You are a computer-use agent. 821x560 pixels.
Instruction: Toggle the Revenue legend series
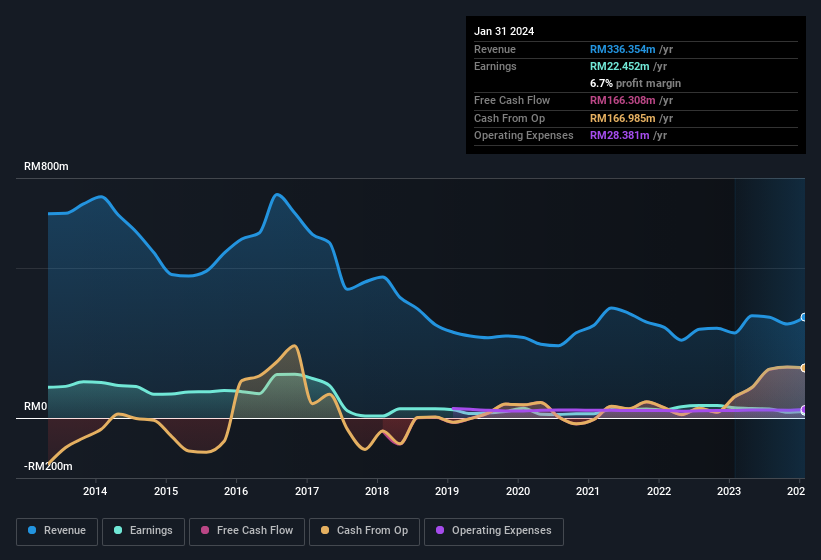pyautogui.click(x=58, y=530)
